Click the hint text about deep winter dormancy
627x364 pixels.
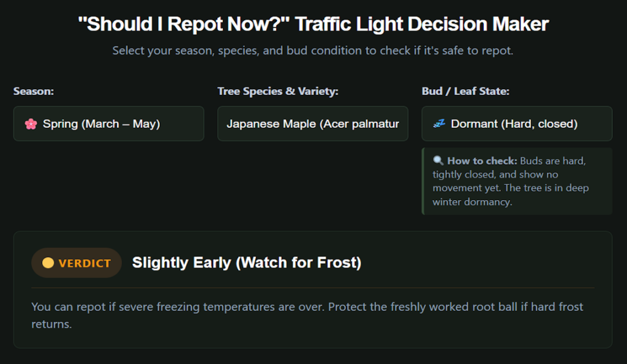511,181
